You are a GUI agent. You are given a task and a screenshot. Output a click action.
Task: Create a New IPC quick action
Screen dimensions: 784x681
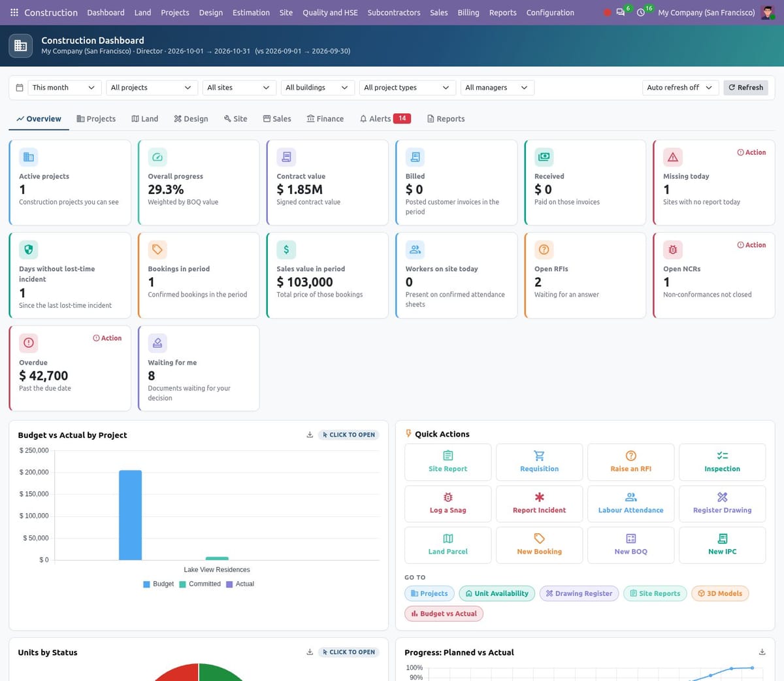click(x=723, y=545)
